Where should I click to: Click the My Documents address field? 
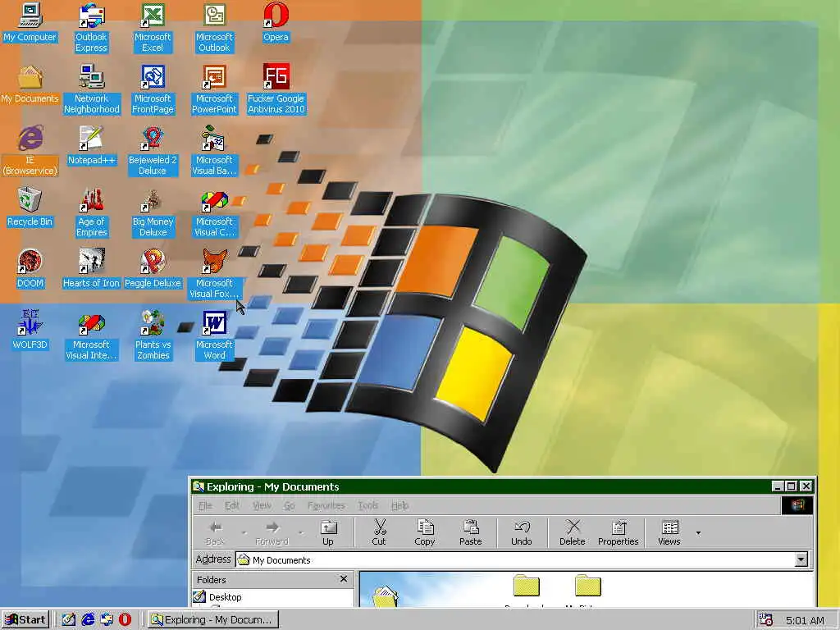[515, 559]
